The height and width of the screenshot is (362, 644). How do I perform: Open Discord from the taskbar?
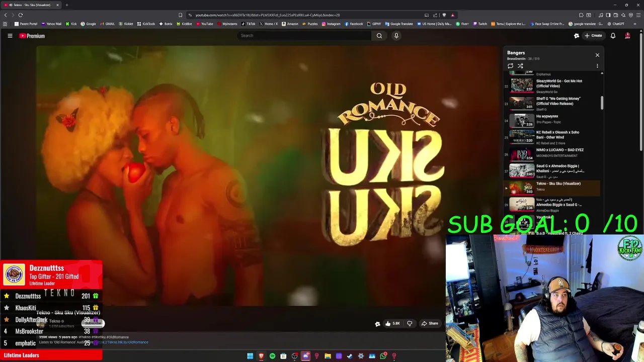[x=305, y=356]
